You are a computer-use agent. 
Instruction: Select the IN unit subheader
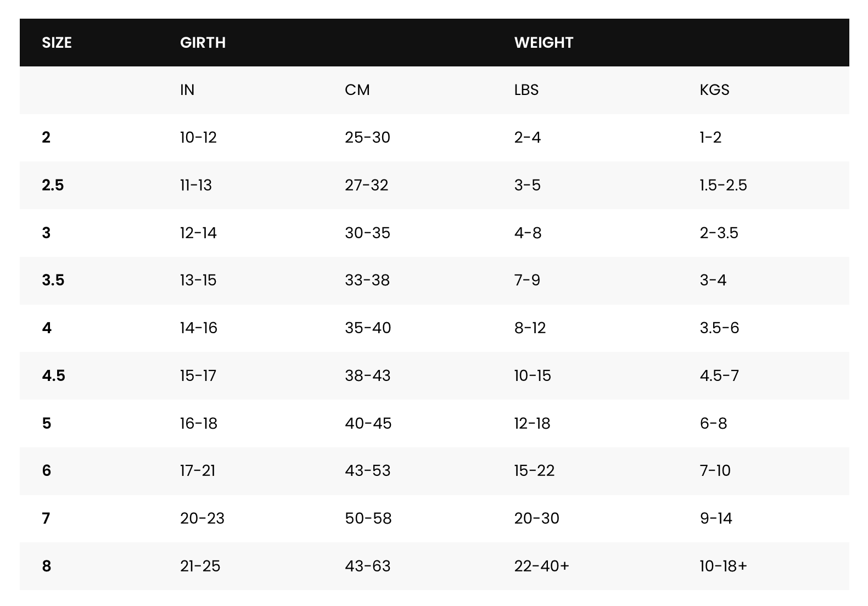(187, 90)
